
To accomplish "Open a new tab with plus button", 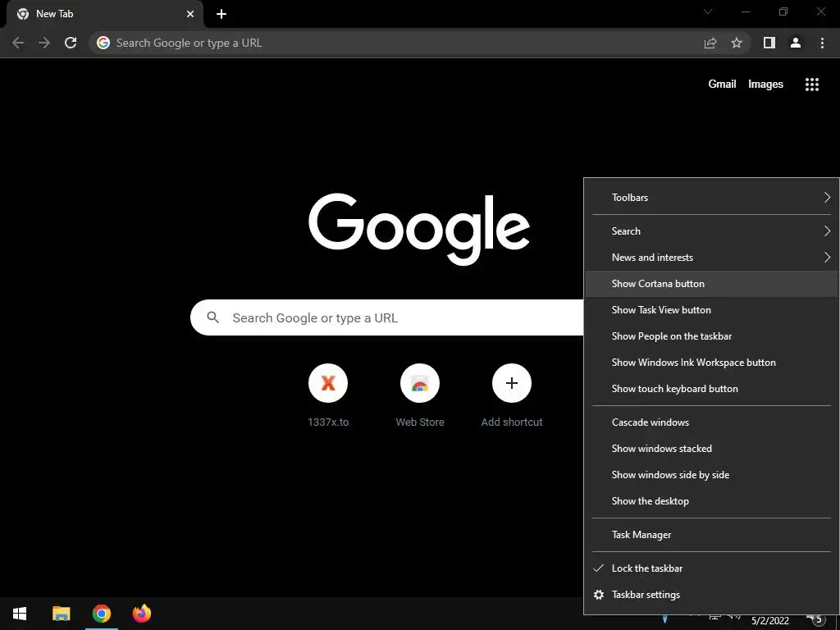I will coord(221,14).
